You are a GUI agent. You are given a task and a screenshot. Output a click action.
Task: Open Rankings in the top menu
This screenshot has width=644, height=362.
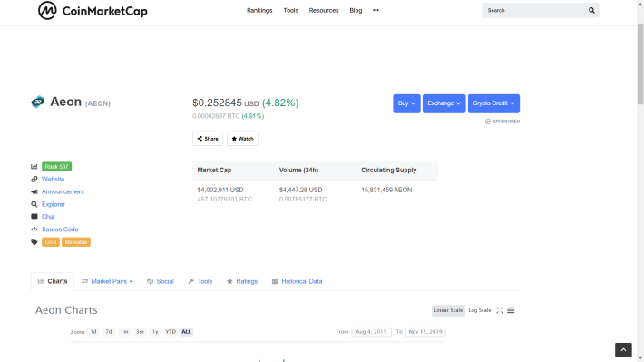pyautogui.click(x=259, y=10)
